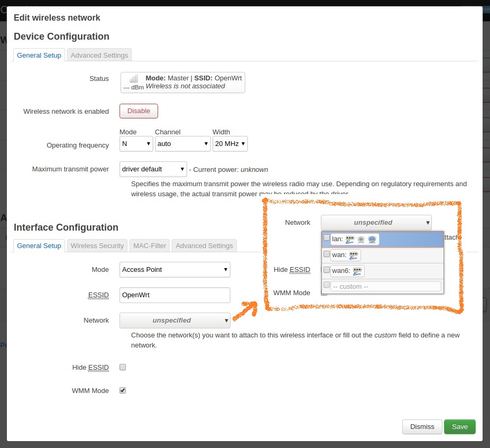Collapse the Network dropdown in the inset
Viewport: 490px width, 448px height.
coord(376,223)
